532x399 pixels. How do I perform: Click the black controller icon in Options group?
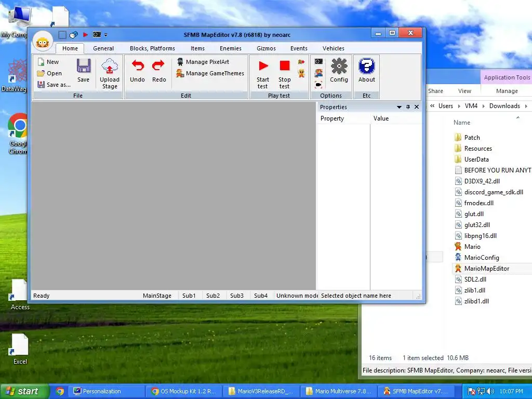318,61
